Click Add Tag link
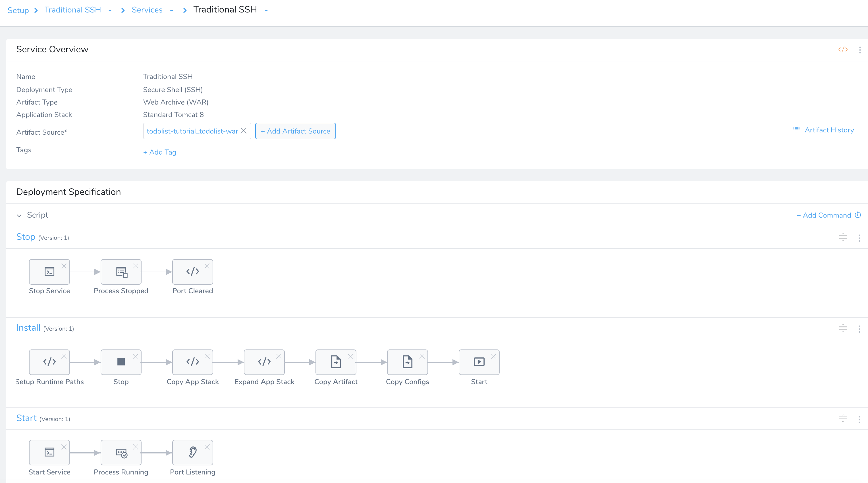Image resolution: width=868 pixels, height=483 pixels. click(160, 152)
